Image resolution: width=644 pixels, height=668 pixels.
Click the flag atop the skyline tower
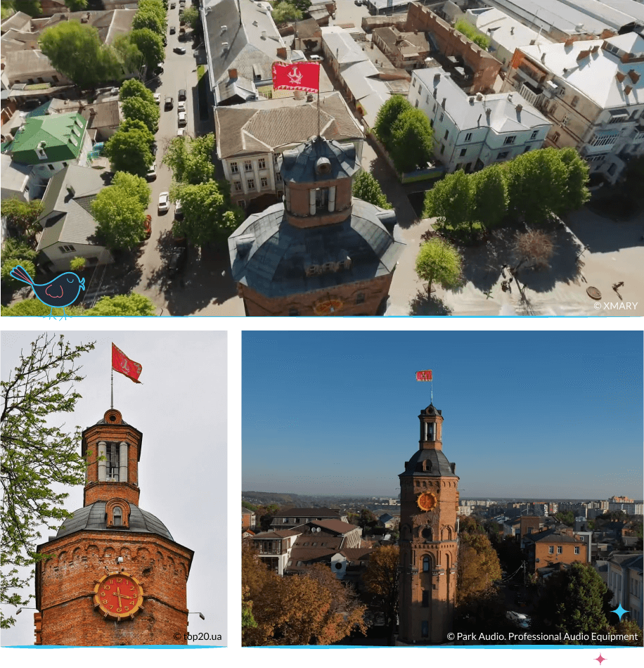tap(424, 375)
